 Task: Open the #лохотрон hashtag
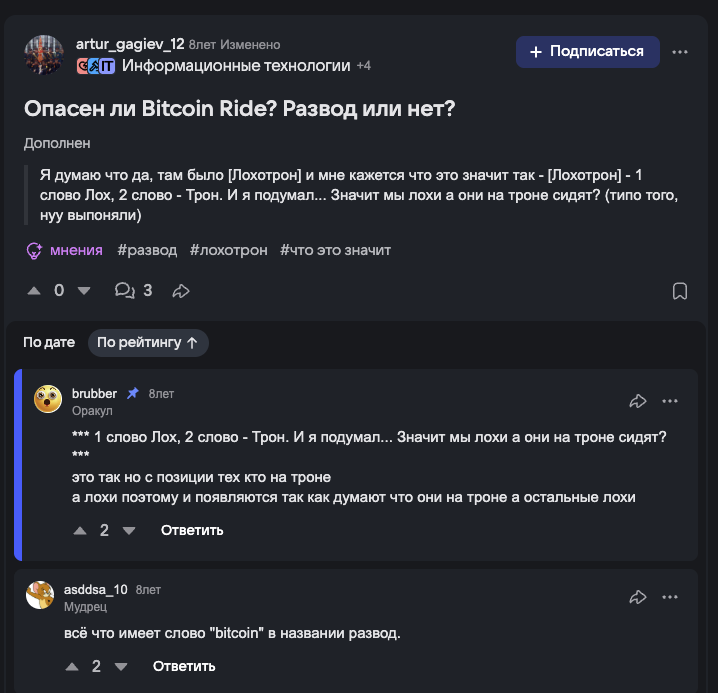pyautogui.click(x=229, y=250)
